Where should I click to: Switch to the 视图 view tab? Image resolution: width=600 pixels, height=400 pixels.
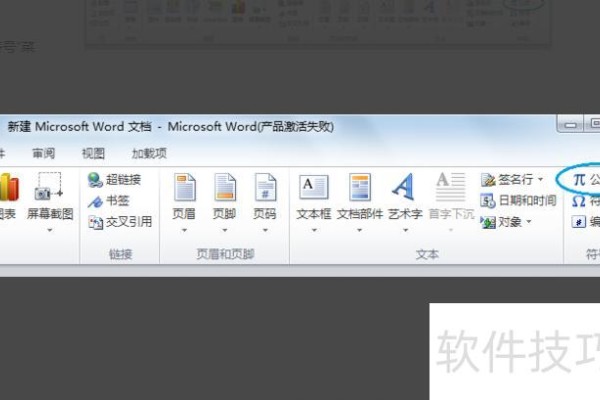[93, 153]
